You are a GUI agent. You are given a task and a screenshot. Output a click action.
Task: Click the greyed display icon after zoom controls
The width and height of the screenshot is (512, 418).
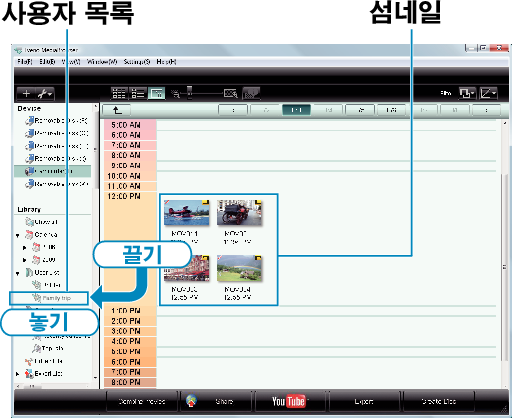[251, 94]
